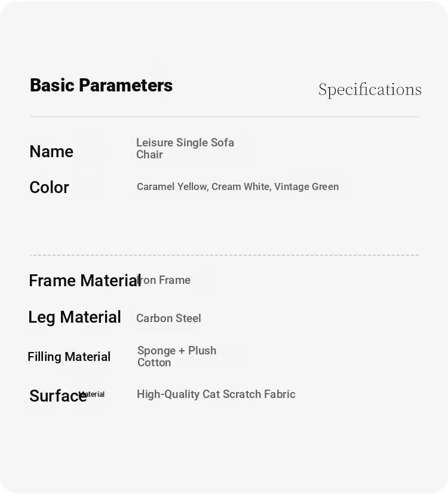Image resolution: width=448 pixels, height=499 pixels.
Task: Click the small Material text beside Surface
Action: tap(91, 394)
